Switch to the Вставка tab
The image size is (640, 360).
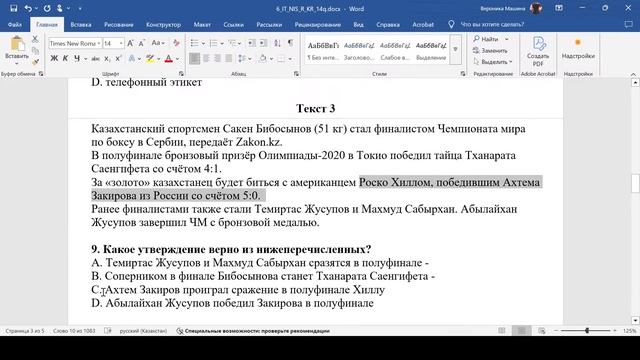(x=81, y=24)
